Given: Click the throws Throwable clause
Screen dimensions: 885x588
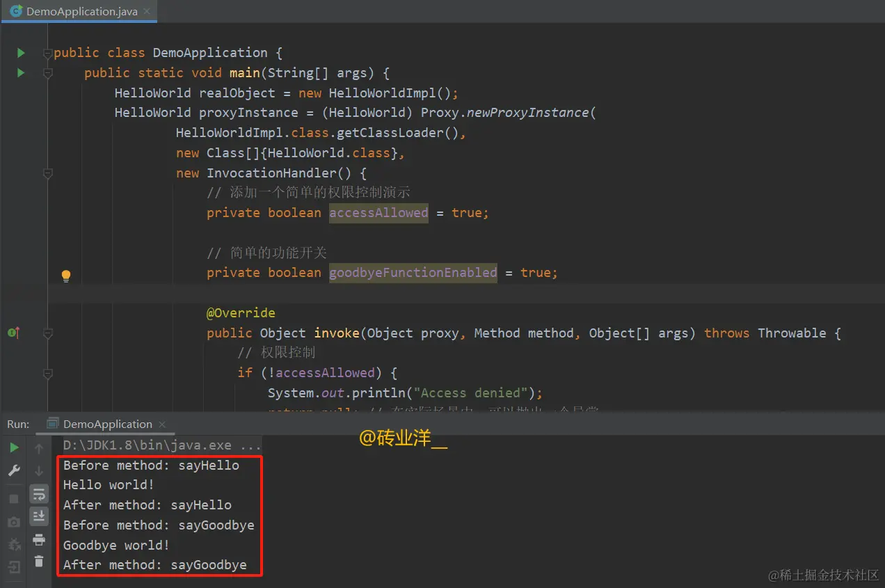Looking at the screenshot, I should (765, 333).
